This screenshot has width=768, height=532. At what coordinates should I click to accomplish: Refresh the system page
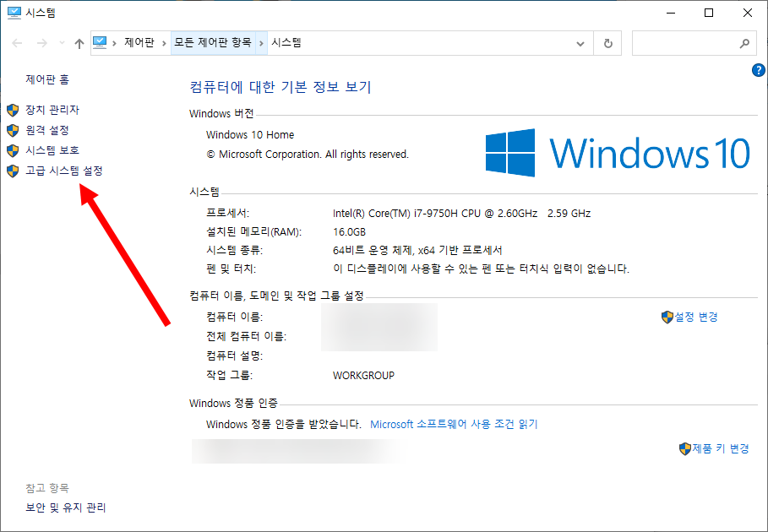tap(607, 43)
